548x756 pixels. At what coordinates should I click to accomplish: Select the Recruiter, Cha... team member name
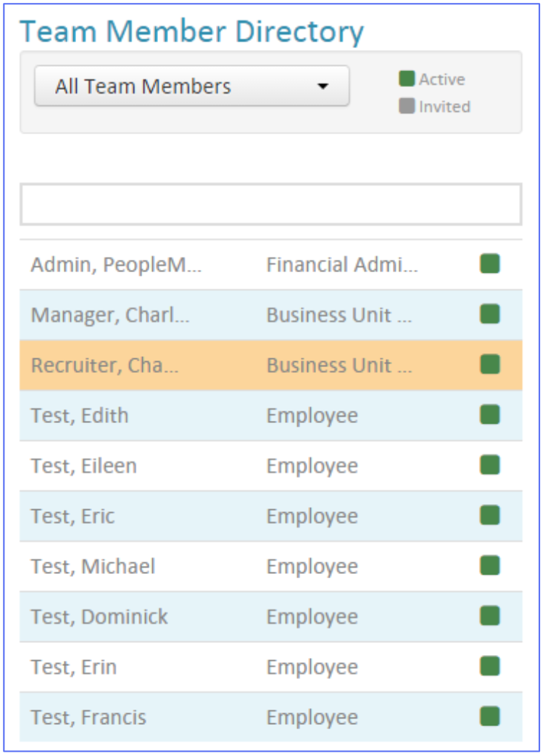coord(104,365)
